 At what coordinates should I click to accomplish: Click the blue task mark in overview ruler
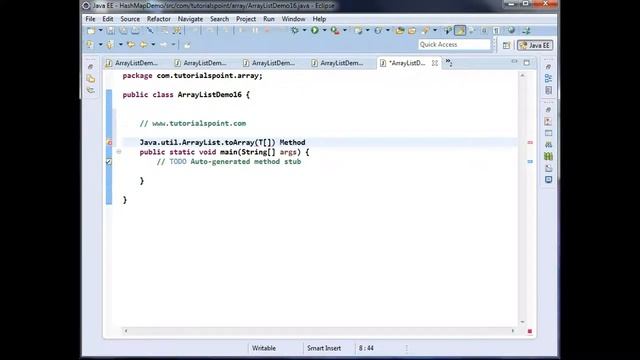pyautogui.click(x=530, y=162)
